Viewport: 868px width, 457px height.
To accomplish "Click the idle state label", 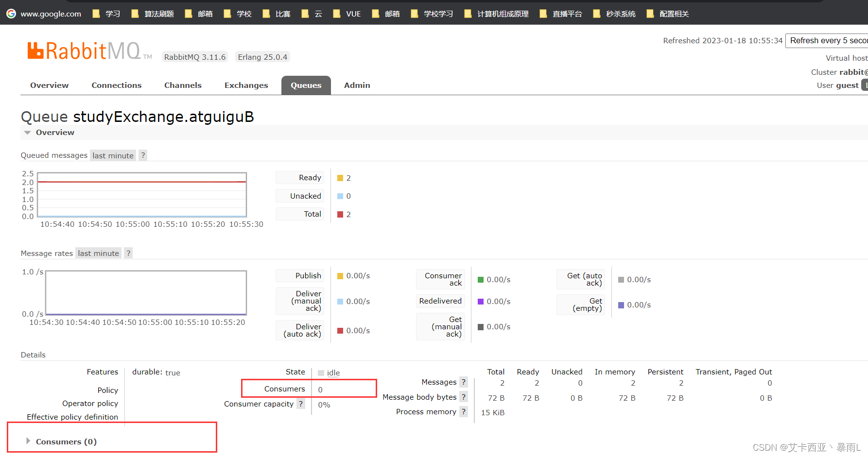I will click(x=333, y=372).
